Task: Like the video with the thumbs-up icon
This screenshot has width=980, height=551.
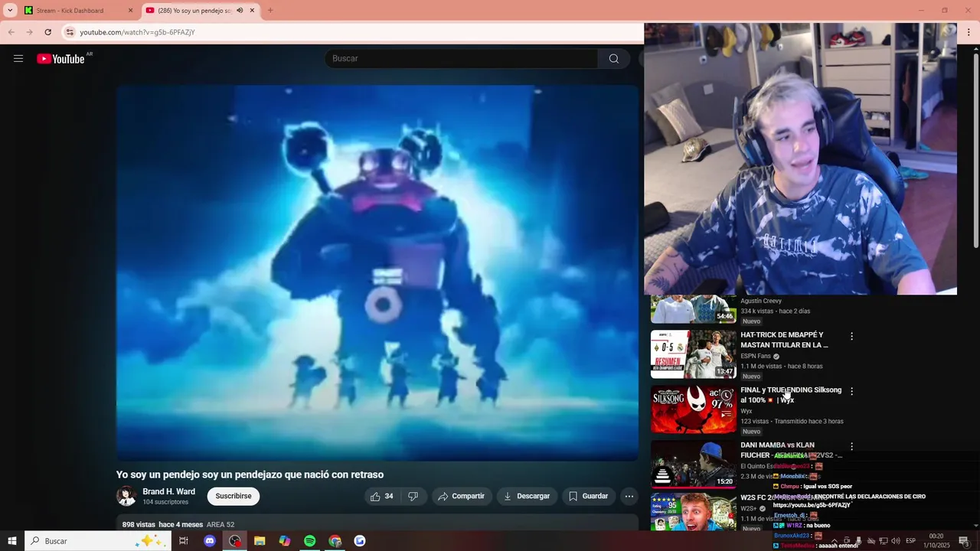Action: click(x=382, y=496)
